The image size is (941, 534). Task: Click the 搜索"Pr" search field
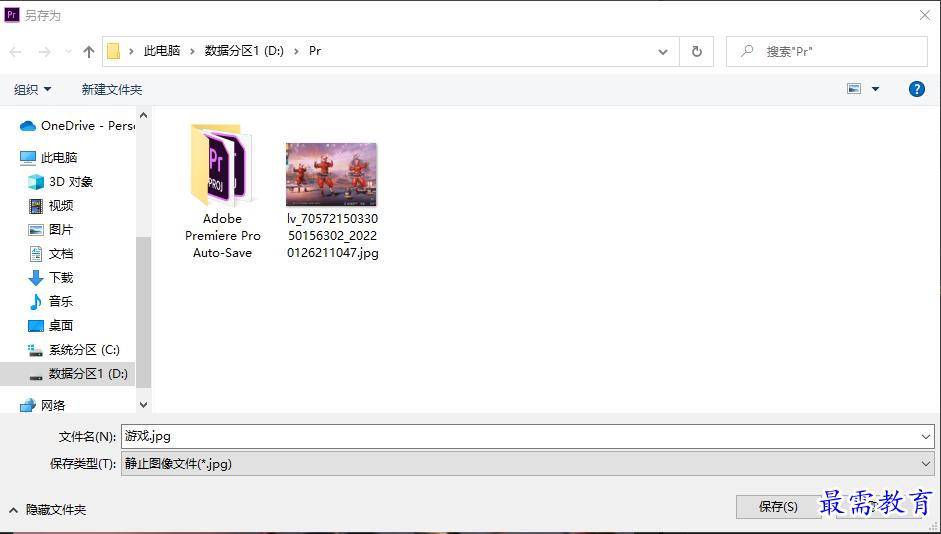pyautogui.click(x=827, y=52)
